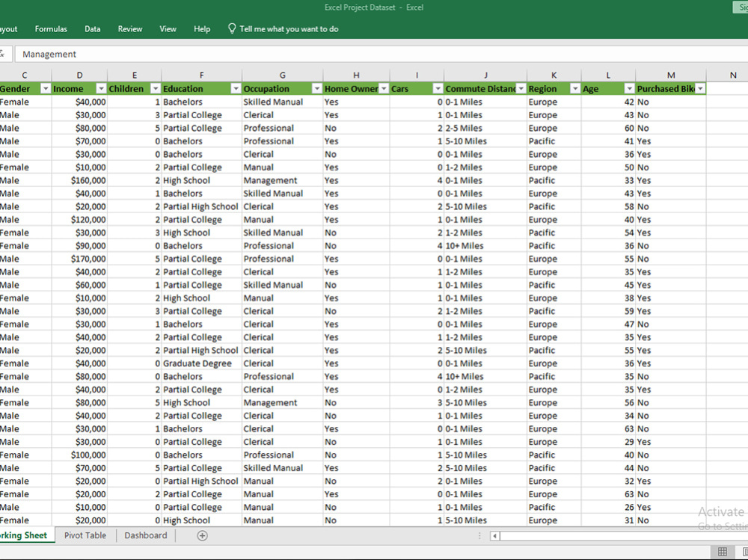Select the $120,000 income cell
Image resolution: width=748 pixels, height=560 pixels.
[x=80, y=220]
